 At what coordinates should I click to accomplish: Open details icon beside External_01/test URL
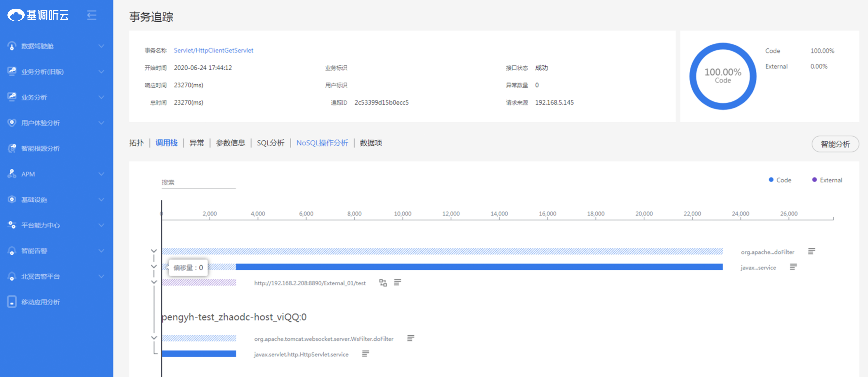click(x=397, y=283)
